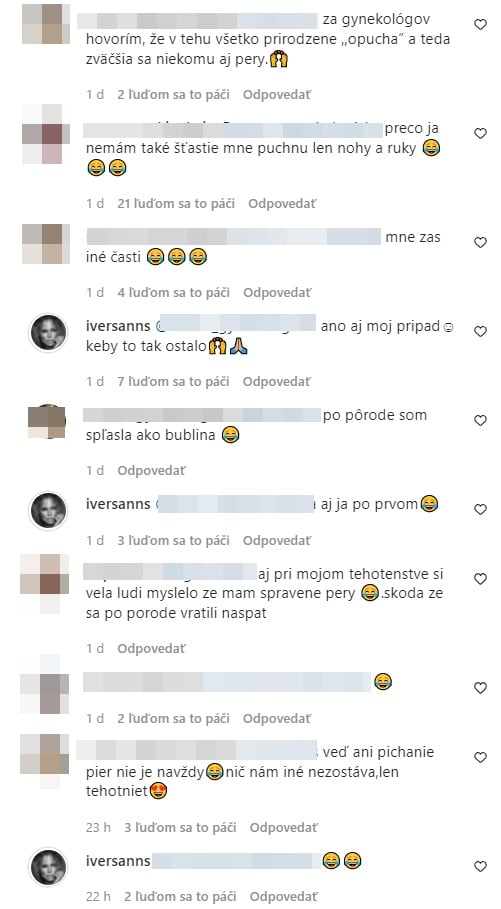Like iversanns reply 'ano aj moj pripad'

click(x=480, y=331)
